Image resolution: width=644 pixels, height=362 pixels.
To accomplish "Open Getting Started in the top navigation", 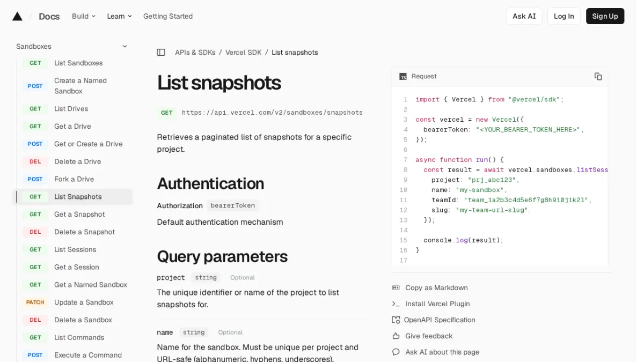I will coord(168,16).
